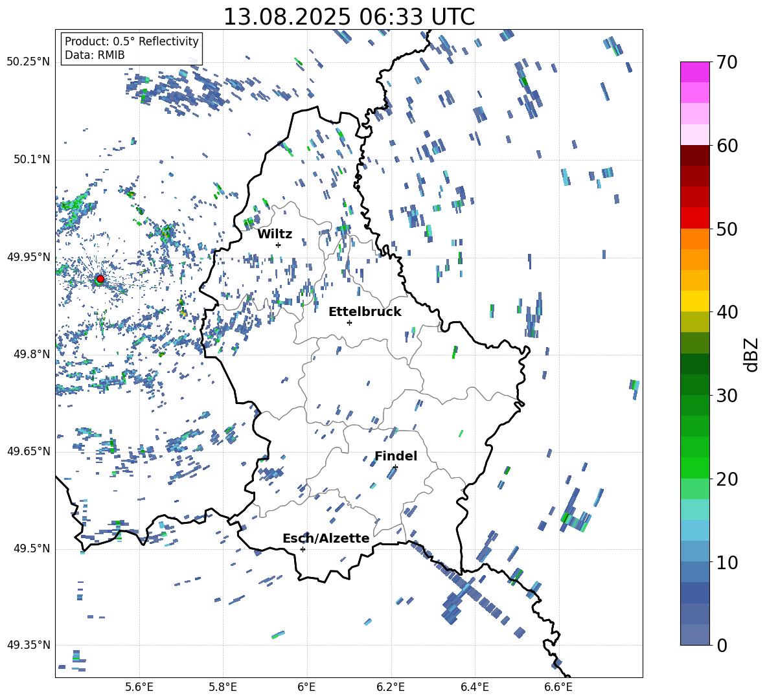This screenshot has height=700, width=767.
Task: Click the Findel station label
Action: tap(396, 456)
